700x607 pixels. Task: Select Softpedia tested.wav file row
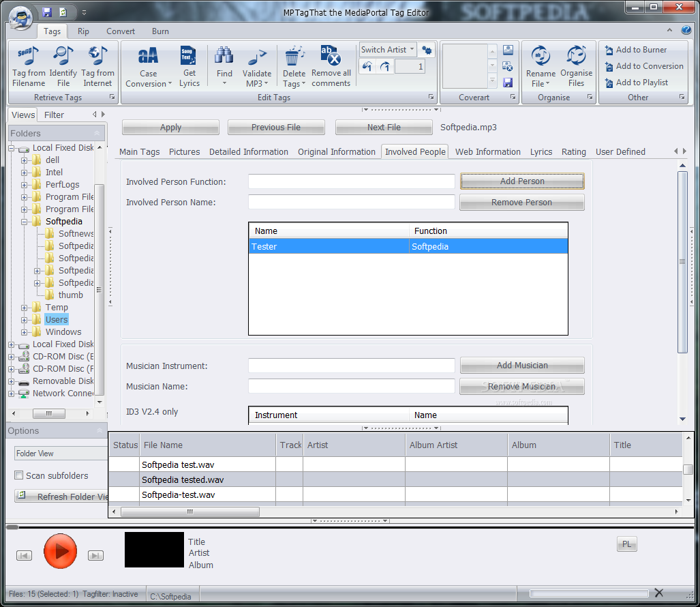(395, 479)
